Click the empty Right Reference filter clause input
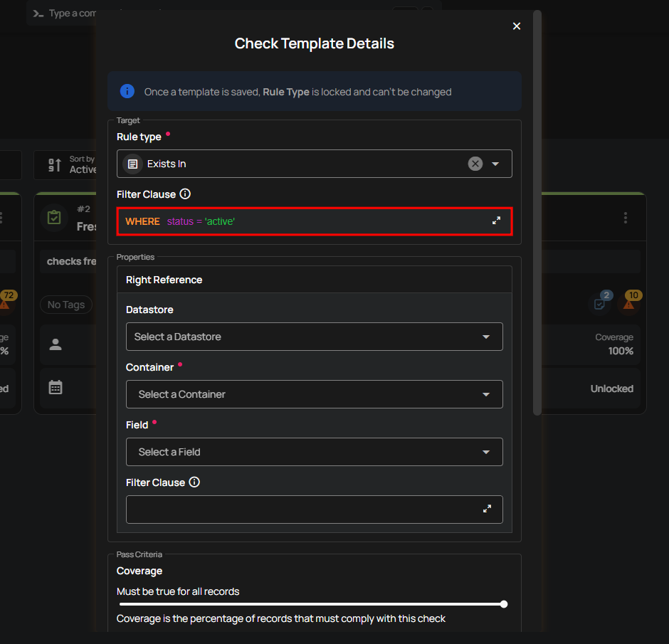The image size is (669, 644). point(299,510)
